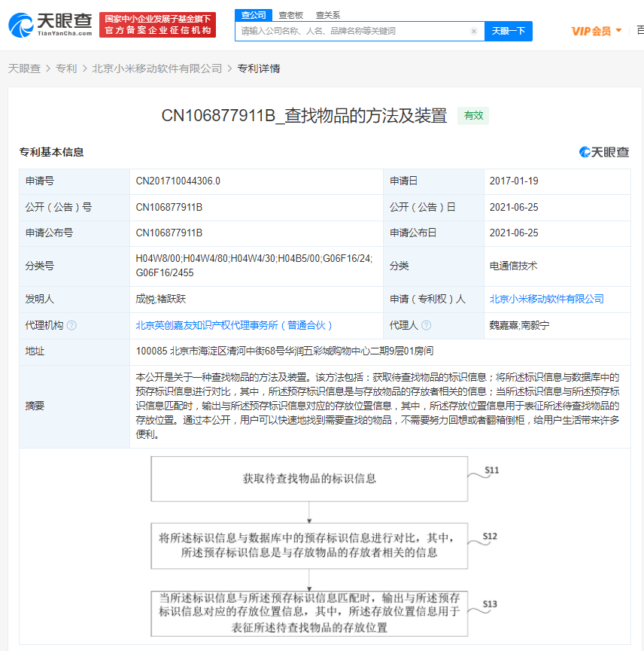
Task: Click the help icon beside 代理机构
Action: 73,325
